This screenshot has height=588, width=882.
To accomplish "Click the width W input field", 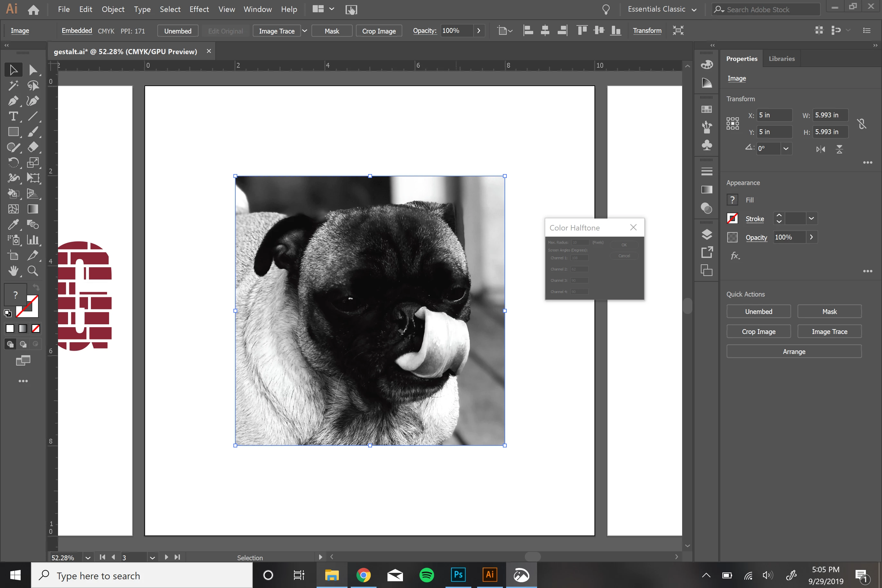I will (x=830, y=115).
